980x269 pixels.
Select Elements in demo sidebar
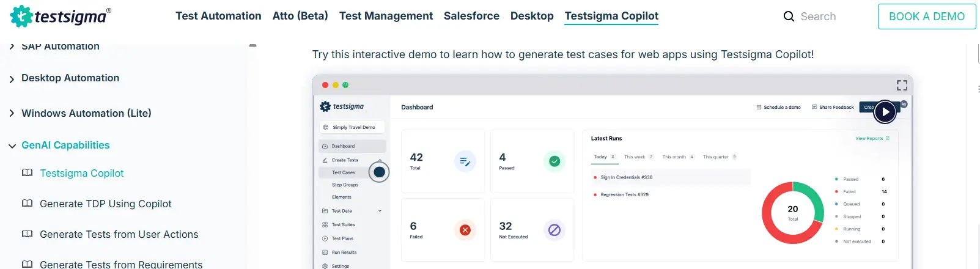point(341,197)
